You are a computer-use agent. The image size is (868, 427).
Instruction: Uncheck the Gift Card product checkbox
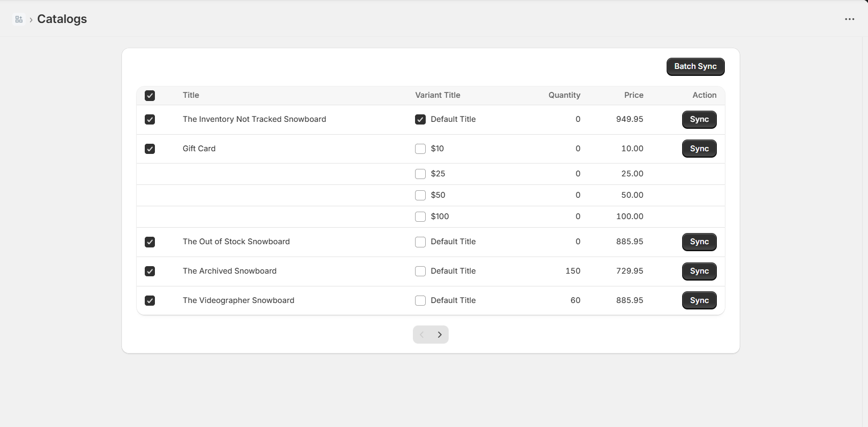coord(150,149)
